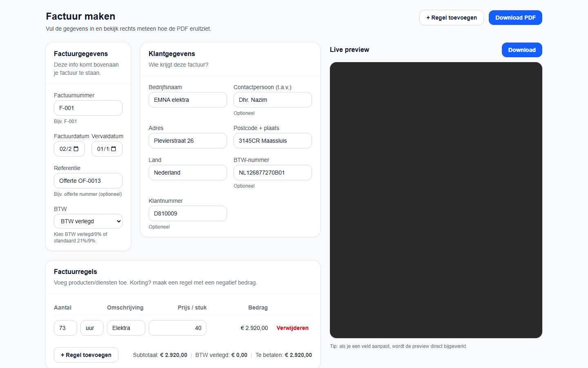The image size is (588, 368).
Task: Edit Adres field Plevierstraat 26
Action: tap(188, 141)
